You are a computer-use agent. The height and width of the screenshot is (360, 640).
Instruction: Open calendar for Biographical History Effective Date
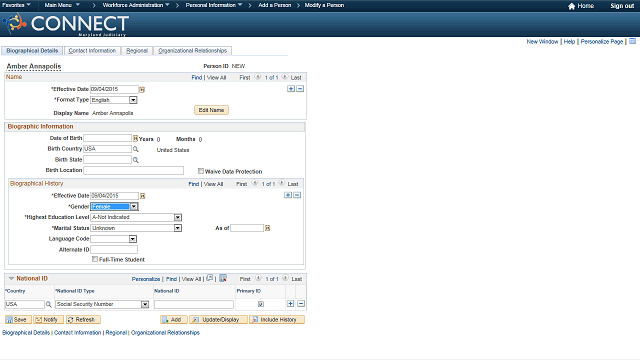(142, 196)
